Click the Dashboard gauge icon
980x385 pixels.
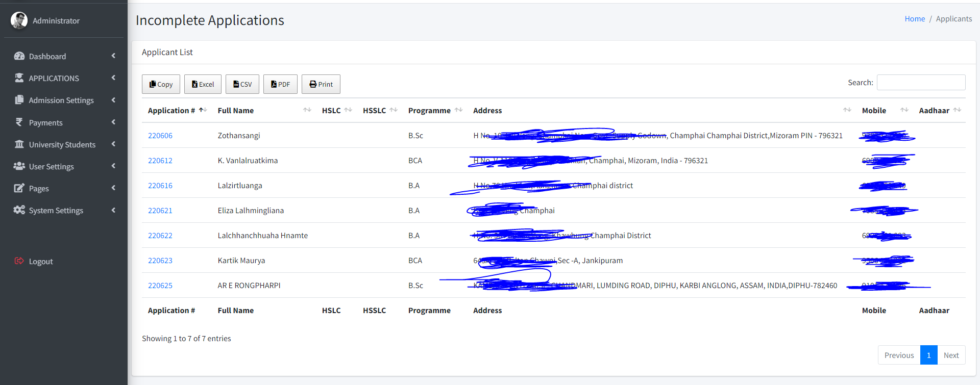(x=19, y=56)
